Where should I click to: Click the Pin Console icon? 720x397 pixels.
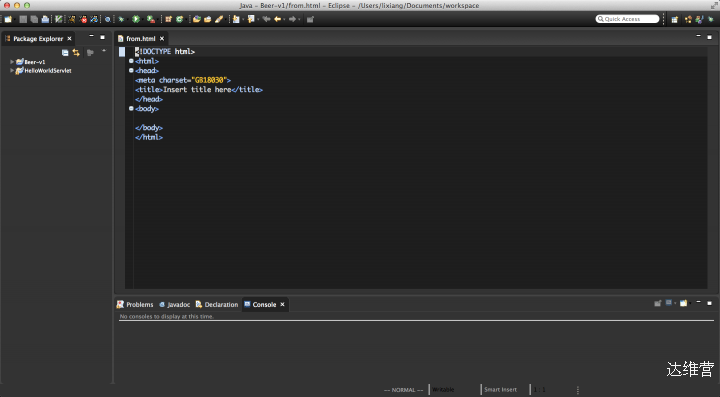658,303
